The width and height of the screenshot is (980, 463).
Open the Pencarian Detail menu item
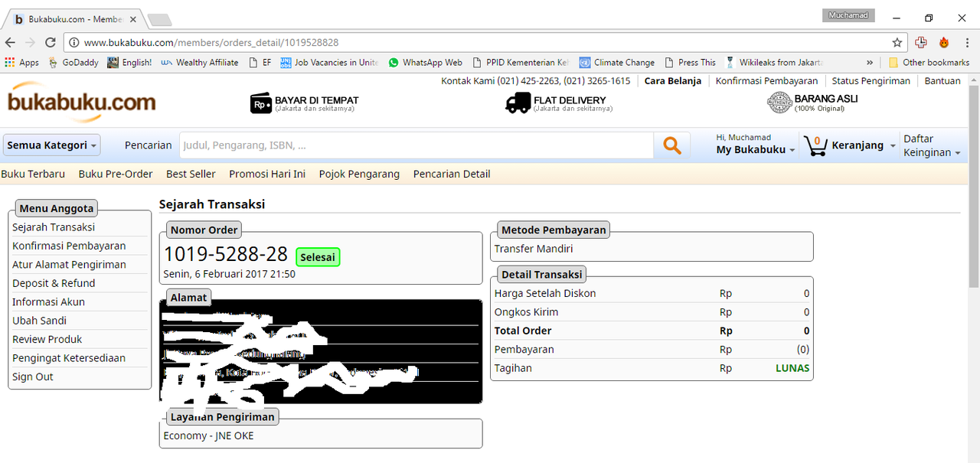pyautogui.click(x=452, y=174)
